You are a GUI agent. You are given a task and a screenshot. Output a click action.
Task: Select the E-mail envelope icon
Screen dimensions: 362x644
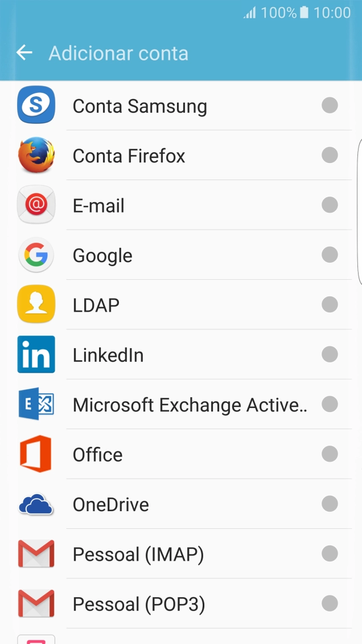click(36, 205)
